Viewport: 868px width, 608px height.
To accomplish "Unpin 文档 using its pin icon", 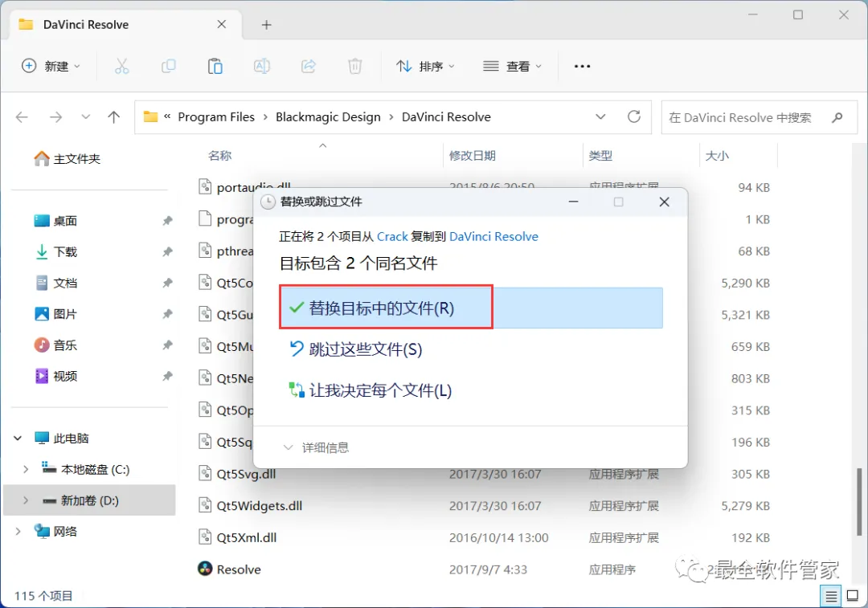I will pyautogui.click(x=167, y=284).
